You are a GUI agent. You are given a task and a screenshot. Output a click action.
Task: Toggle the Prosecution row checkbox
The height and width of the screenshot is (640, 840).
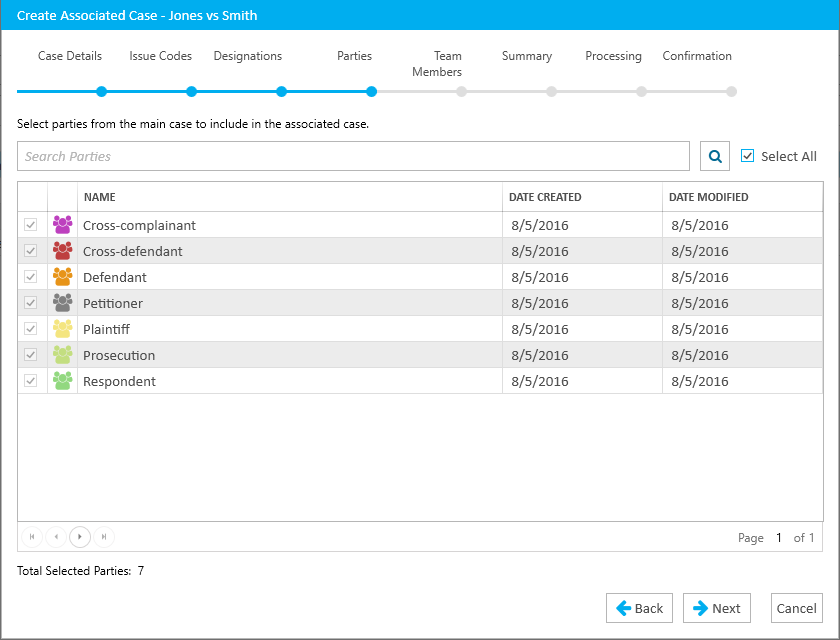tap(31, 355)
